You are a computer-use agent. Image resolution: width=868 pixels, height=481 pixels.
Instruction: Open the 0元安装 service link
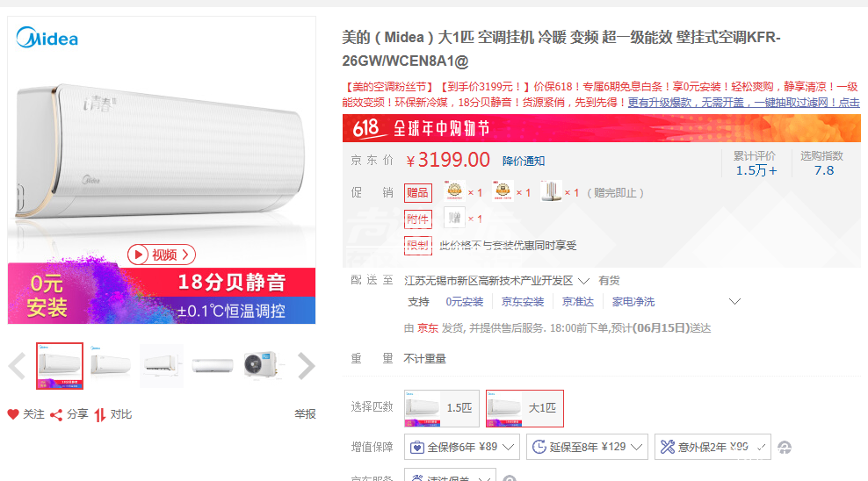tap(465, 302)
